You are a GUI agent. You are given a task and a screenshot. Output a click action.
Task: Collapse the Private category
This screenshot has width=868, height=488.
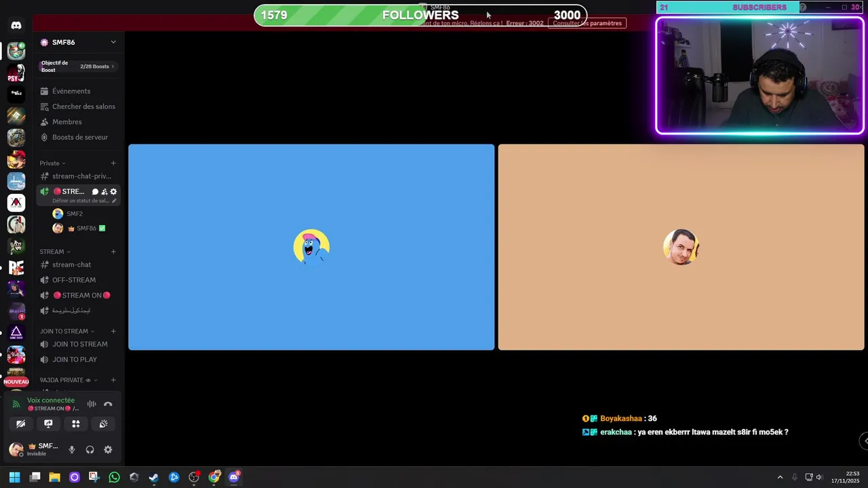pyautogui.click(x=52, y=163)
